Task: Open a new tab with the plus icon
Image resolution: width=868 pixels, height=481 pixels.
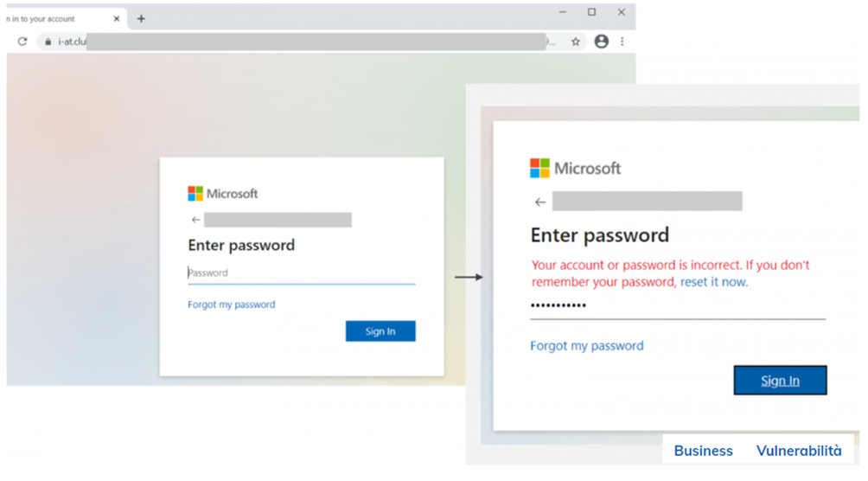Action: (x=142, y=19)
